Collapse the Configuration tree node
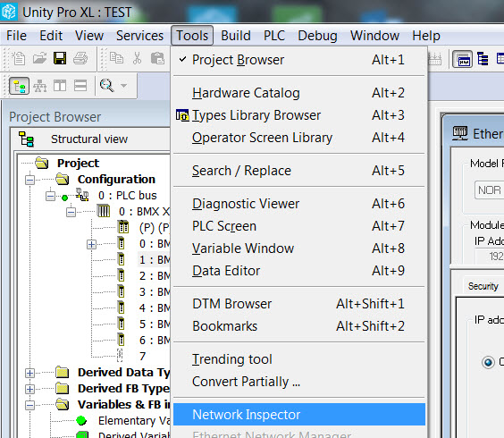This screenshot has height=438, width=504. (29, 180)
